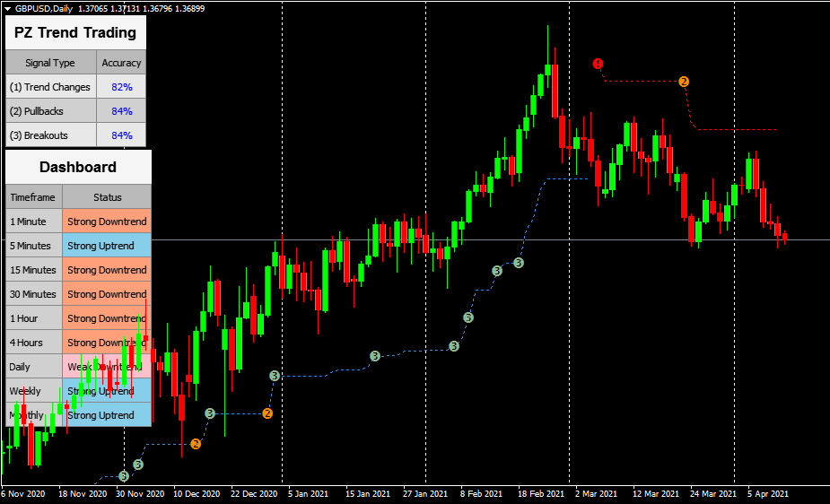
Task: Click the red trend change marker 1
Action: [598, 64]
